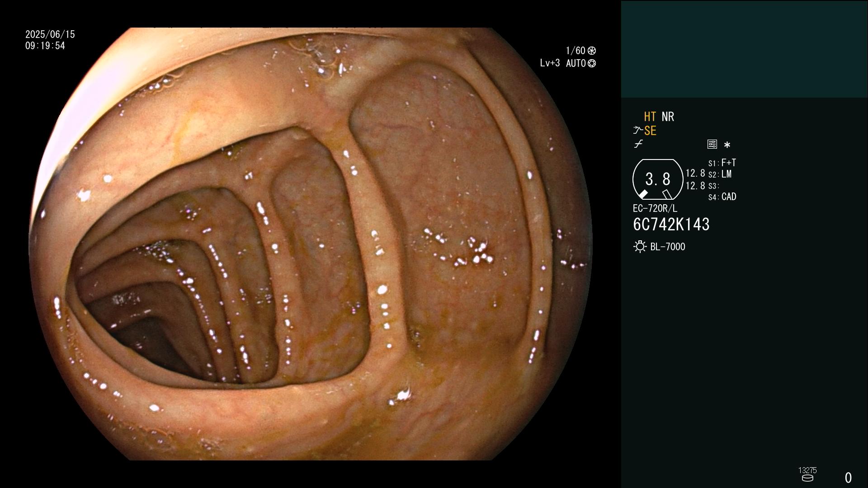Click the BL-7000 light source text
The width and height of the screenshot is (868, 488).
point(668,247)
